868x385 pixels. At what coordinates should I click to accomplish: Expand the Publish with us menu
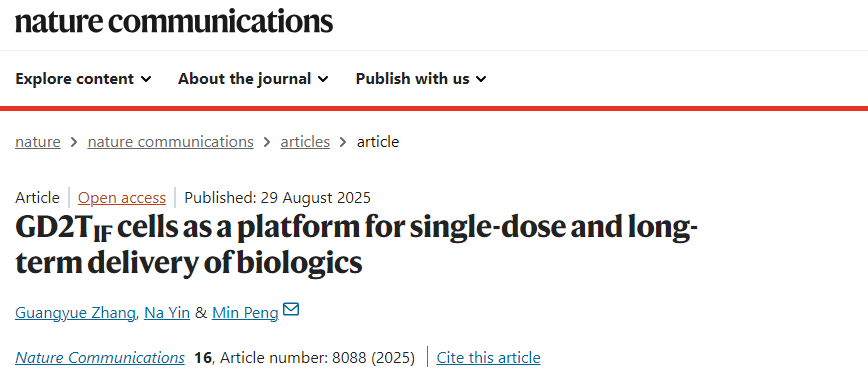(x=421, y=79)
